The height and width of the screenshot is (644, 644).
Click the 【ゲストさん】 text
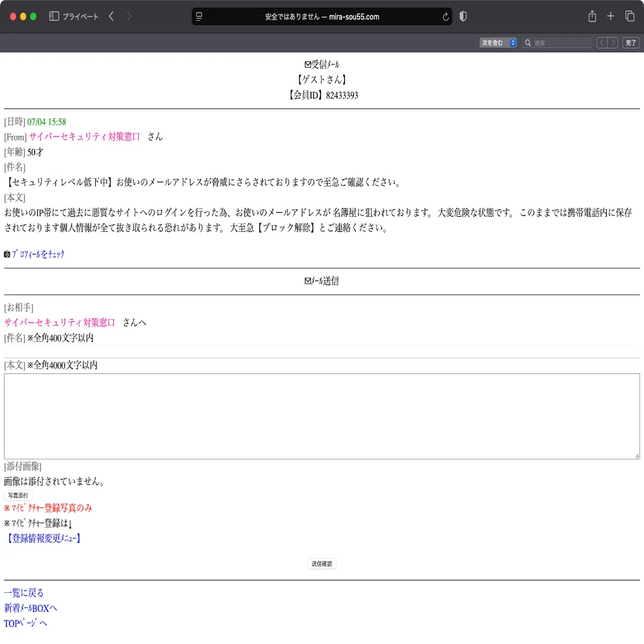click(322, 80)
